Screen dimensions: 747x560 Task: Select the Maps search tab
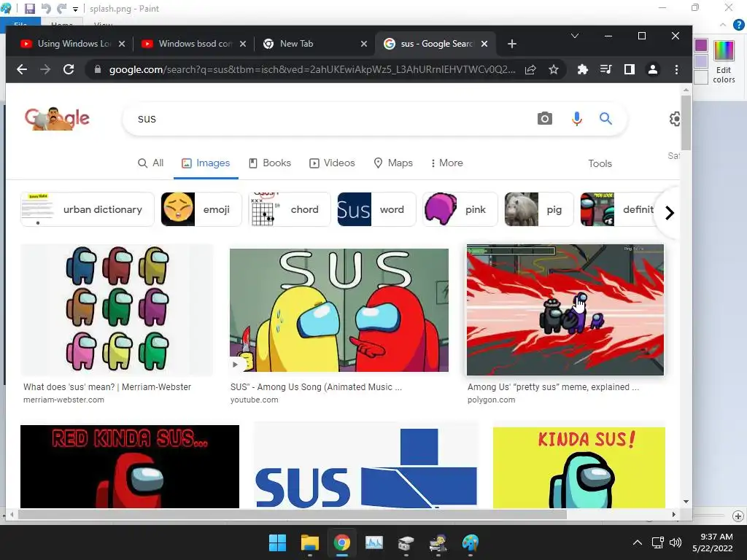point(393,163)
